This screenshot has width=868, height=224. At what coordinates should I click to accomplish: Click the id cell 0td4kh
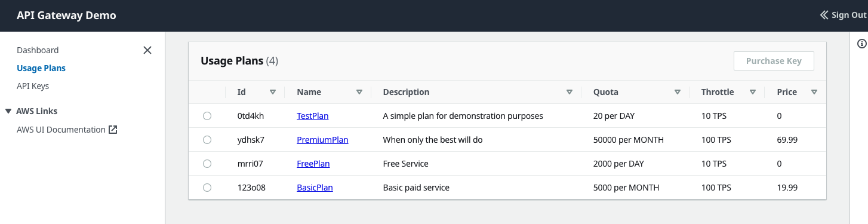pos(251,116)
